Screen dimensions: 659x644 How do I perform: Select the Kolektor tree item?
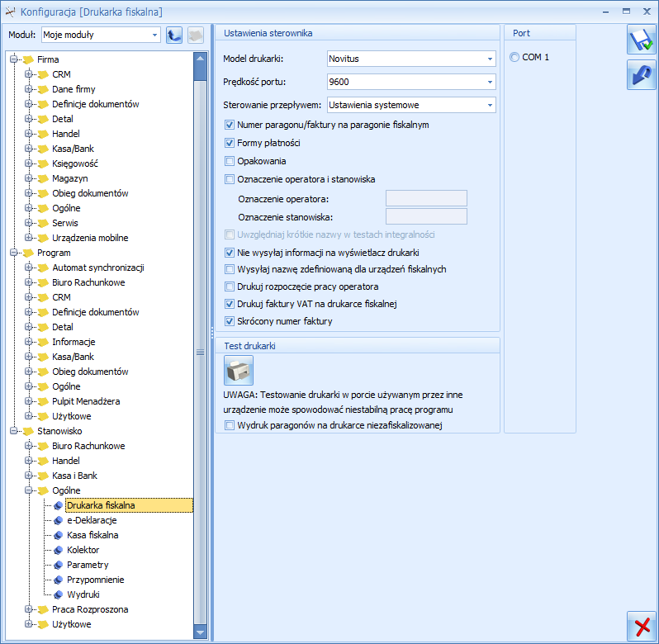coord(83,550)
